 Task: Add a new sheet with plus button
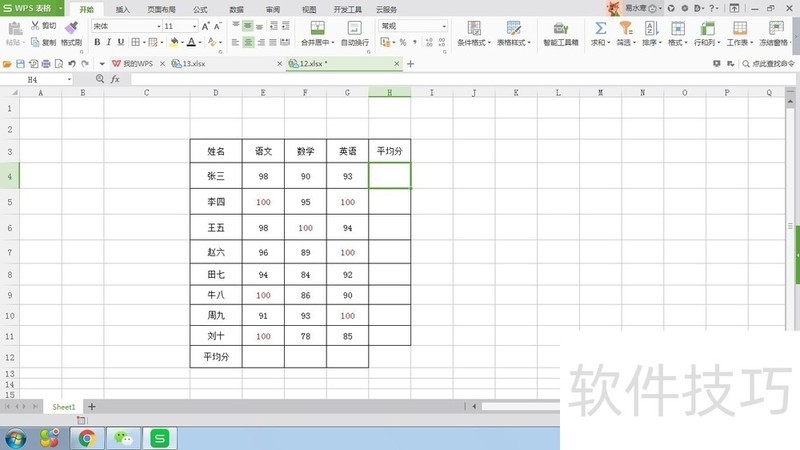click(92, 407)
